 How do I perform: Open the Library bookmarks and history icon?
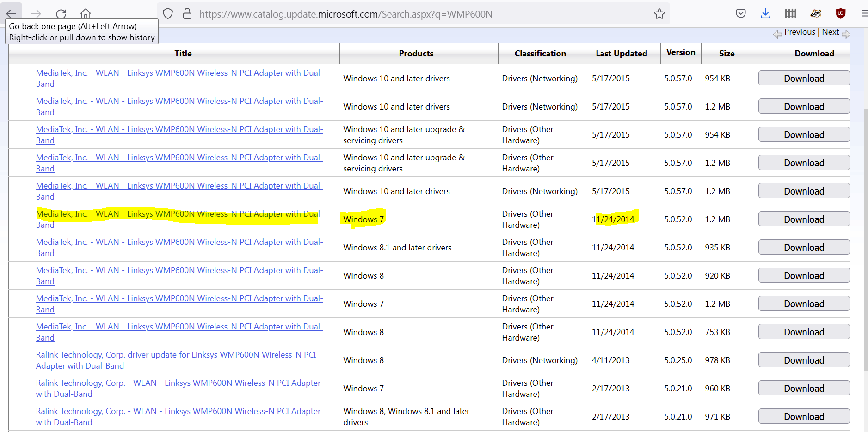point(791,14)
